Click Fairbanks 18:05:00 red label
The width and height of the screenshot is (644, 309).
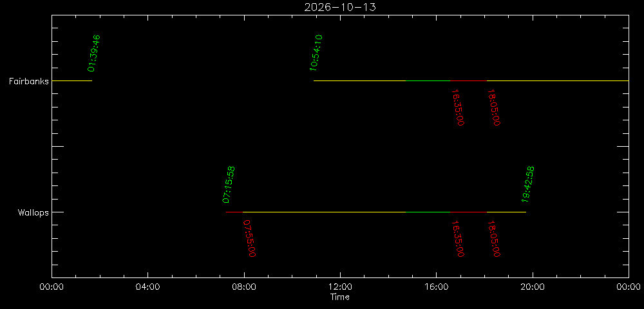pyautogui.click(x=493, y=108)
